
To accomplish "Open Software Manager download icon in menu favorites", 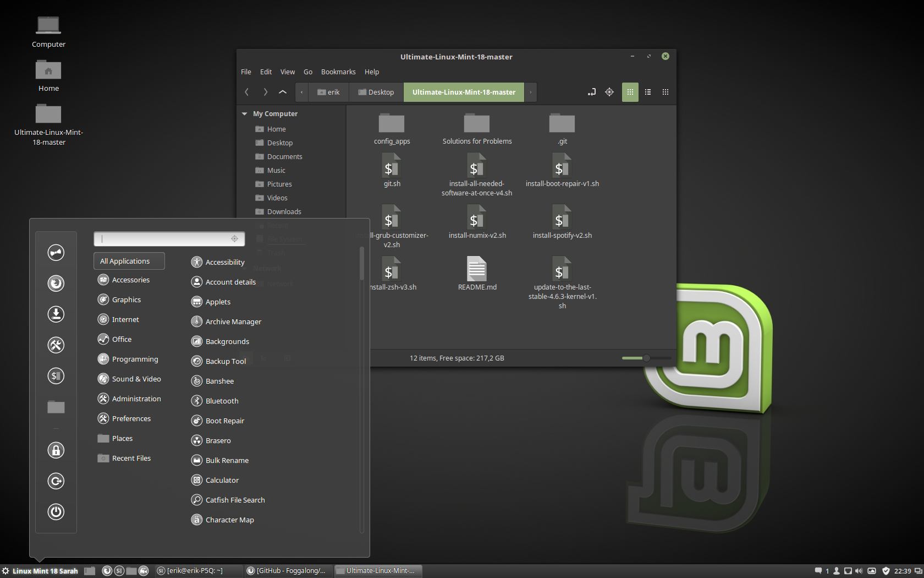I will (56, 314).
